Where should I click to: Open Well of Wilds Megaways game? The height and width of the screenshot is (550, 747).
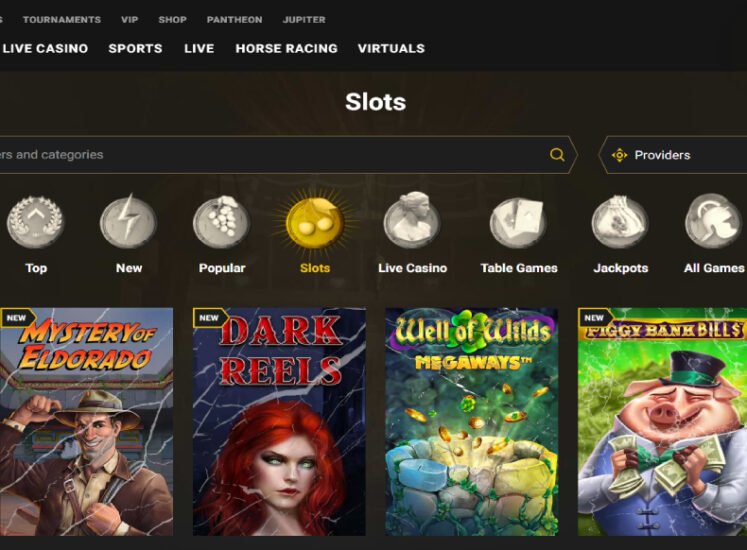[x=472, y=422]
